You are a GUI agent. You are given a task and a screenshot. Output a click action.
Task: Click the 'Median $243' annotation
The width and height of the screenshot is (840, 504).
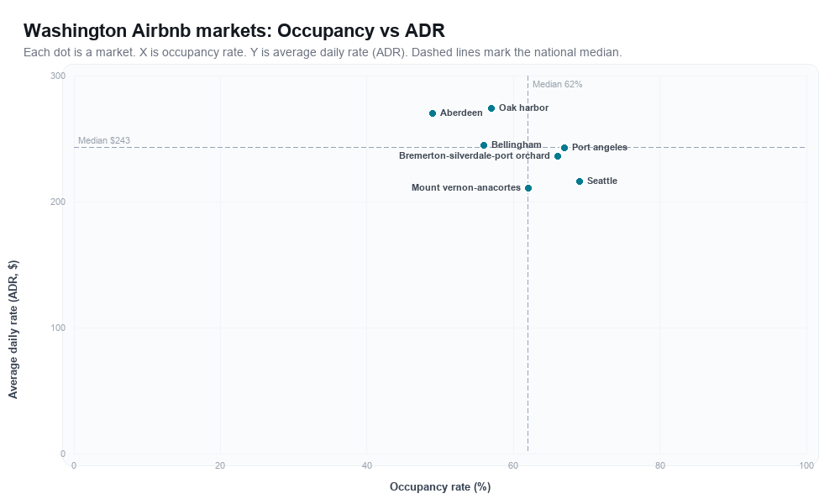click(x=104, y=140)
